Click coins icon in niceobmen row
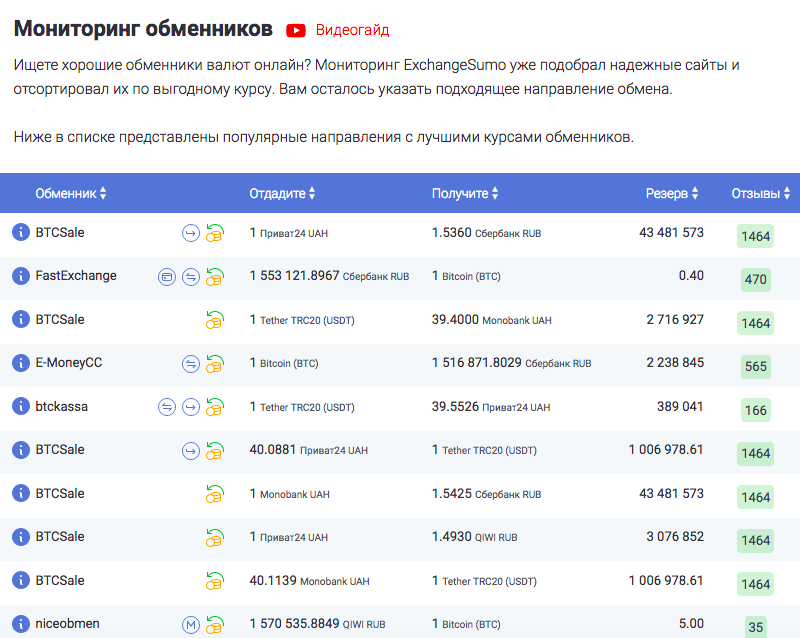This screenshot has height=638, width=800. [215, 624]
